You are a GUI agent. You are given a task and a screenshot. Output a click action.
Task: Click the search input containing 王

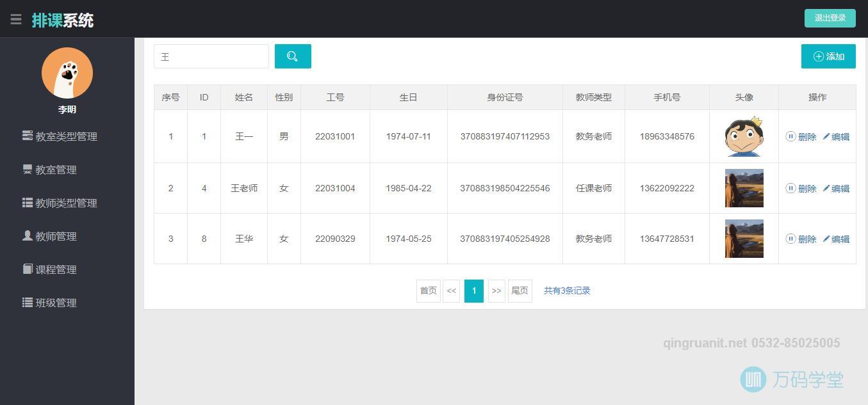211,56
